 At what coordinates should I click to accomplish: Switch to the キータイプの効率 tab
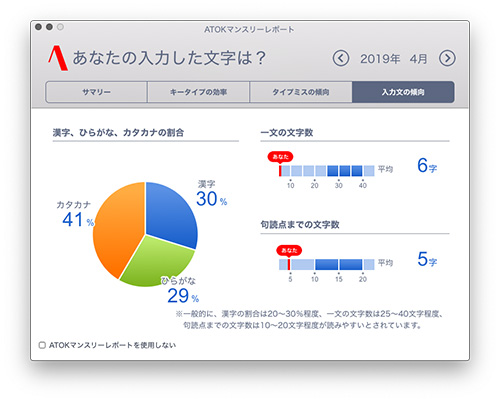(198, 92)
